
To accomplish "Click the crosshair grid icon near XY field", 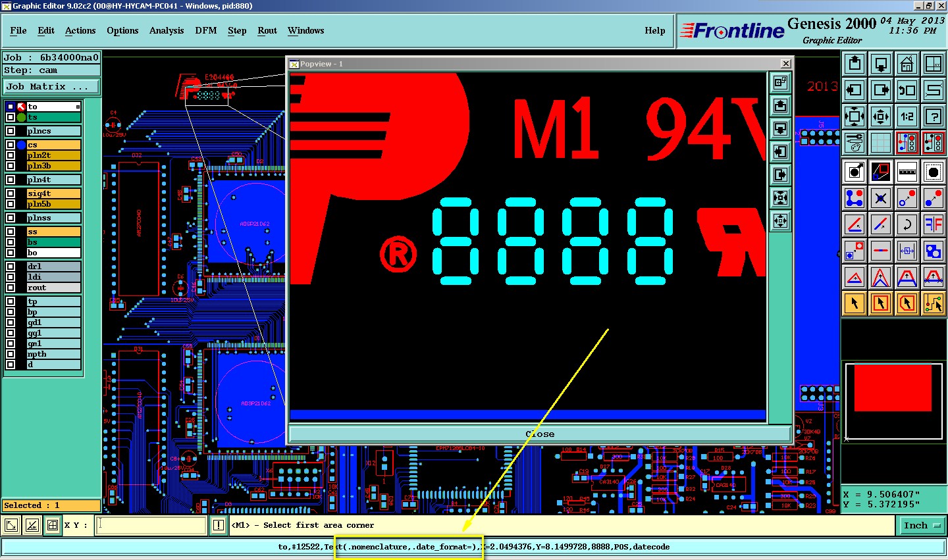I will (53, 525).
